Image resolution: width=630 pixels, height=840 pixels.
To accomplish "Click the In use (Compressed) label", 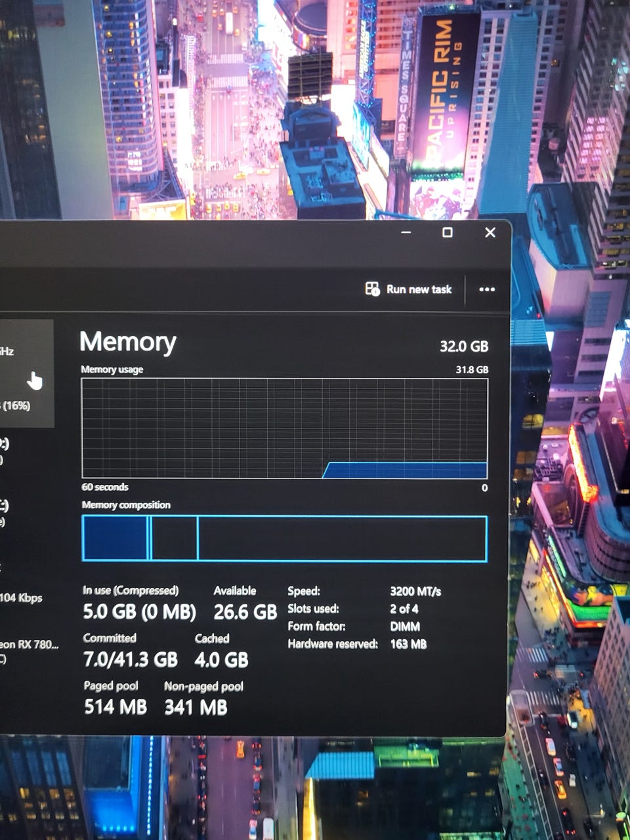I will click(131, 591).
